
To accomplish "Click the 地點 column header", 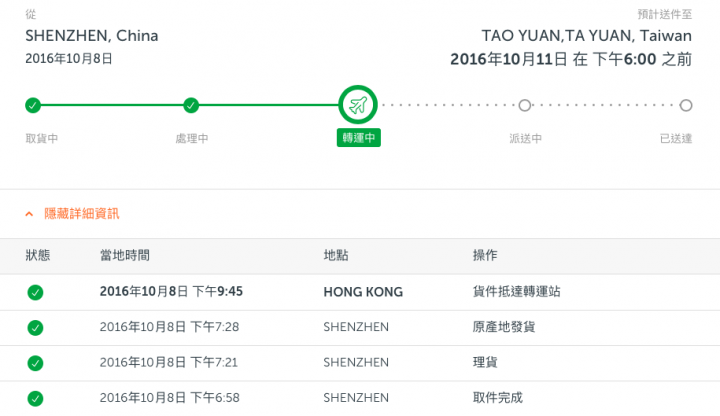I will tap(336, 255).
